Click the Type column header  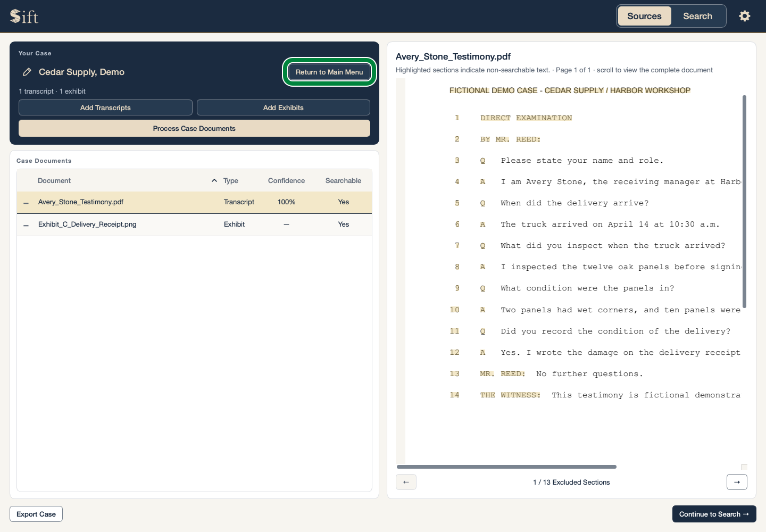point(231,181)
